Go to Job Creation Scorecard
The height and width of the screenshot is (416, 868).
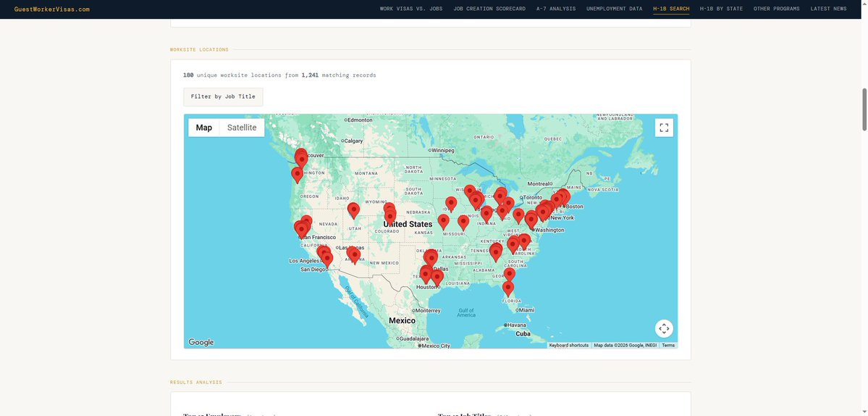[489, 9]
